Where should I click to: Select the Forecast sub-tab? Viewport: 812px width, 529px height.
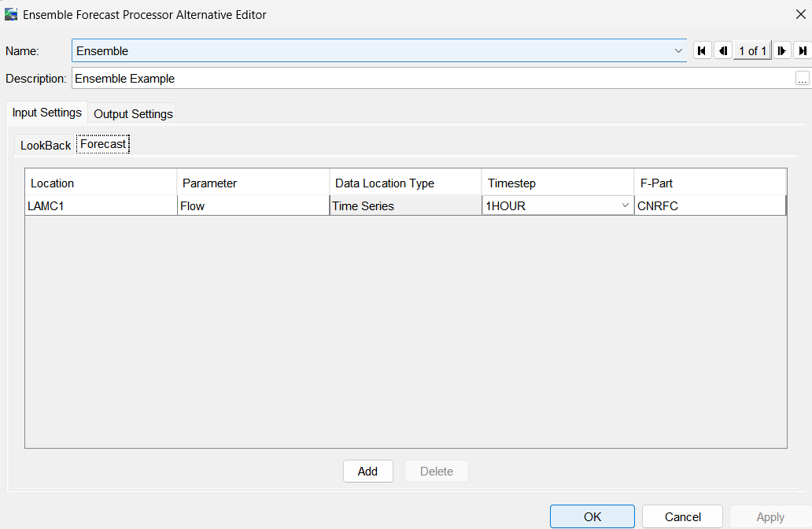(103, 144)
